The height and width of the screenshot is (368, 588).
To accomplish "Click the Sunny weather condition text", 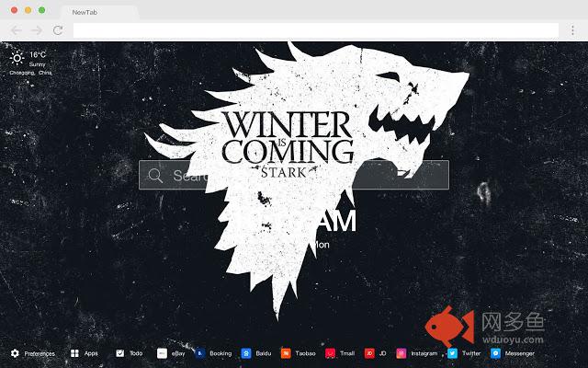I will coord(37,64).
